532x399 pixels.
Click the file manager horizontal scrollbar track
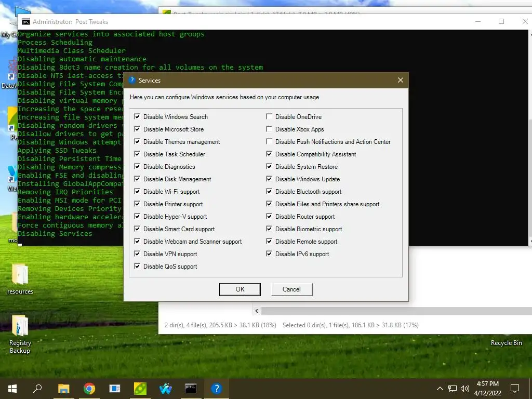coord(396,311)
